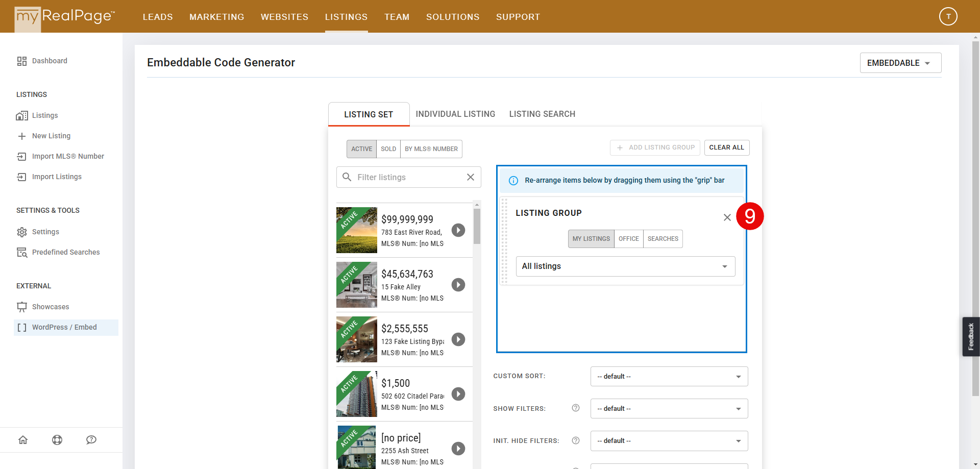Toggle the Active listings filter

(361, 149)
